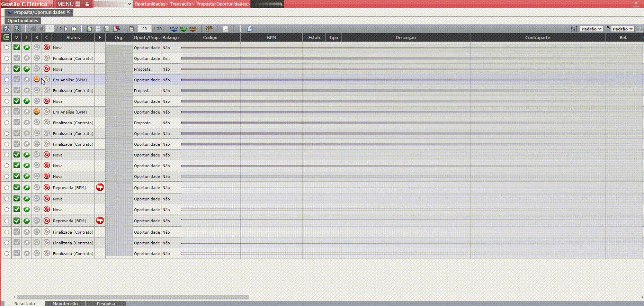Click red thumbs-down icon on first Reprovada row
This screenshot has height=306, width=644.
click(x=100, y=187)
